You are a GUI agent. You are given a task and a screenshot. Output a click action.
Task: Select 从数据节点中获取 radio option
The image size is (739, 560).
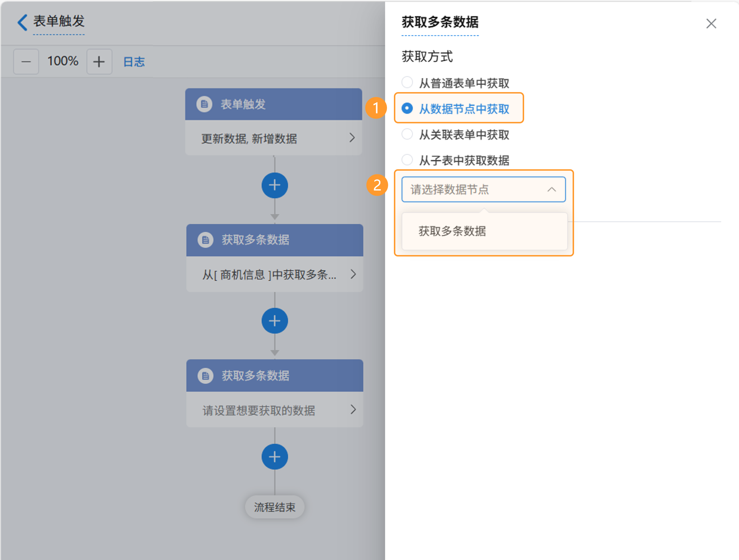click(x=407, y=108)
